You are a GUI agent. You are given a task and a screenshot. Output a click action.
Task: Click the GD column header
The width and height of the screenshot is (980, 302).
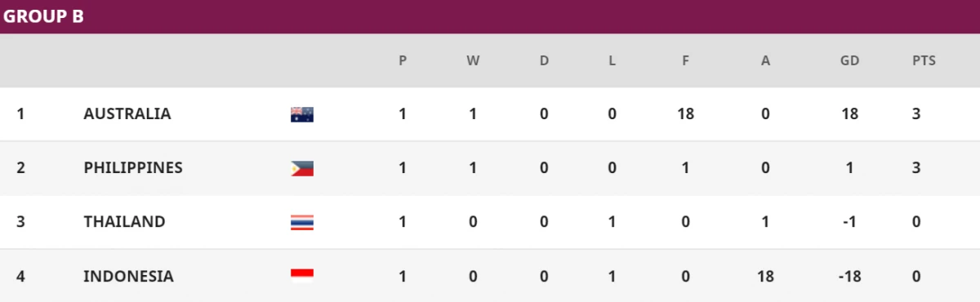(x=849, y=60)
